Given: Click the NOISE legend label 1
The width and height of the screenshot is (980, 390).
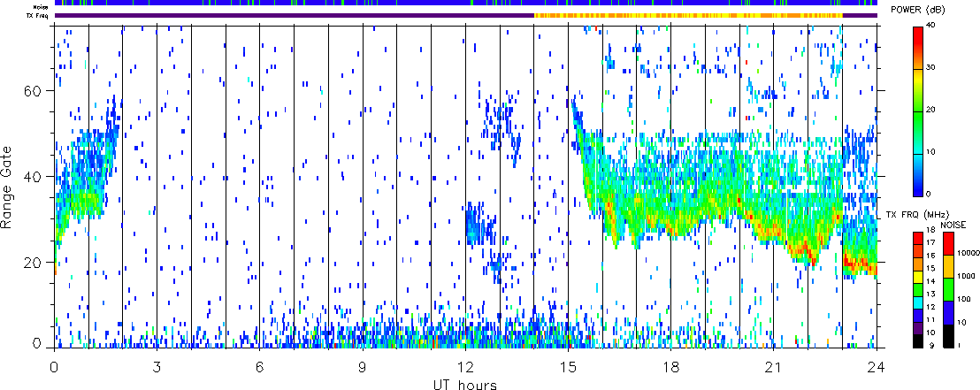Looking at the screenshot, I should 960,346.
